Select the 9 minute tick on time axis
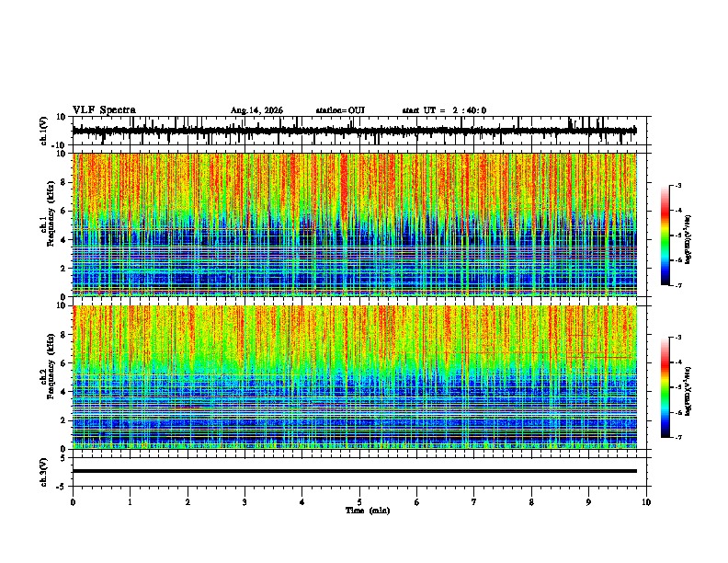 coord(588,502)
